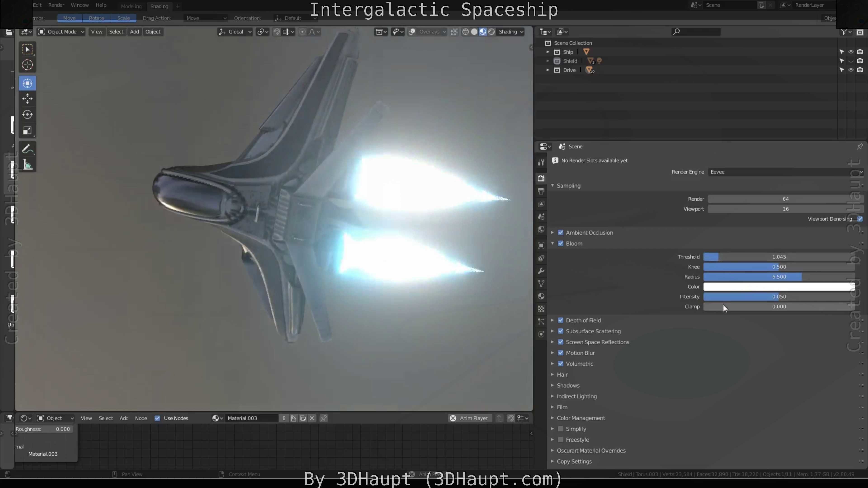Open the Bloom Color swatch

pos(779,287)
